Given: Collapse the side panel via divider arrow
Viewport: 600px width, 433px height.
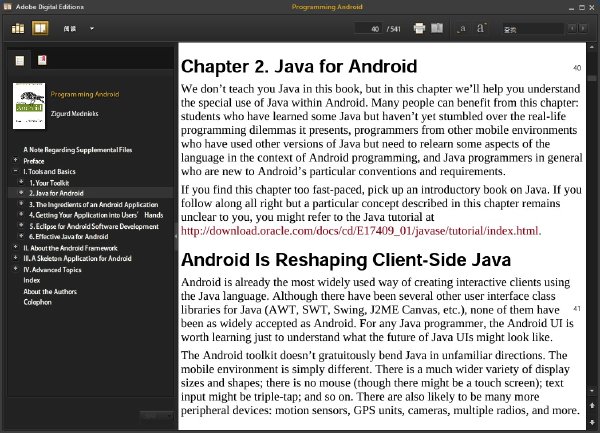Looking at the screenshot, I should point(176,236).
